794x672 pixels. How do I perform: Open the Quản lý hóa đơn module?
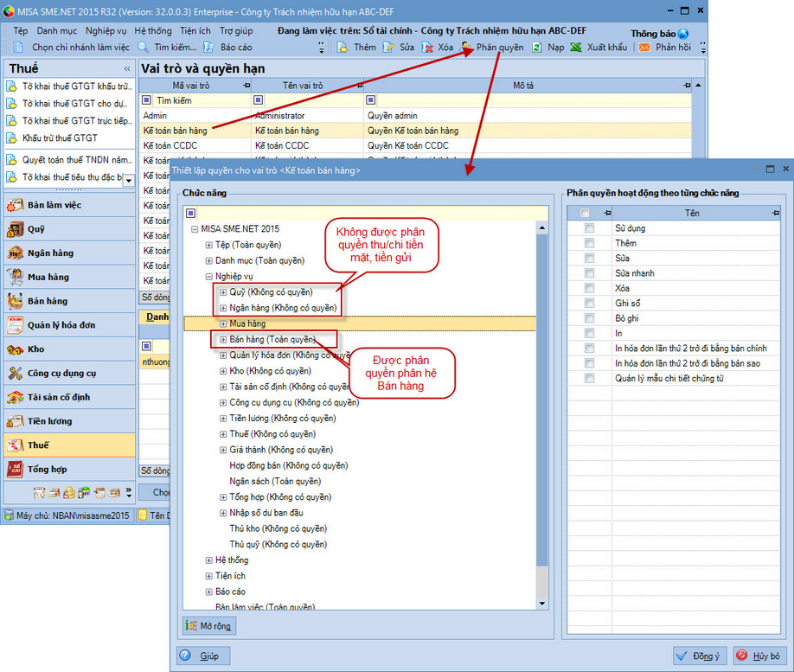pos(70,325)
